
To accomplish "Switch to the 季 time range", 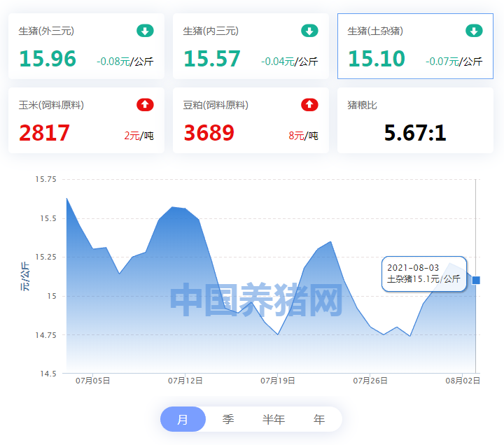I will pos(228,420).
